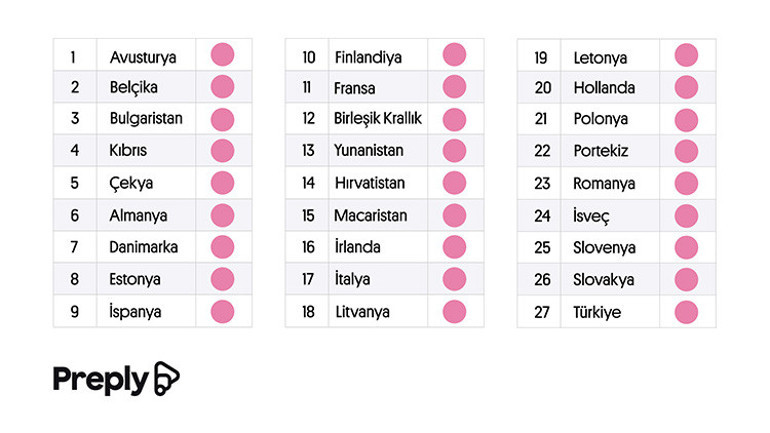Click the pink circle in the Almanya row
This screenshot has height=433, width=770.
coord(222,215)
